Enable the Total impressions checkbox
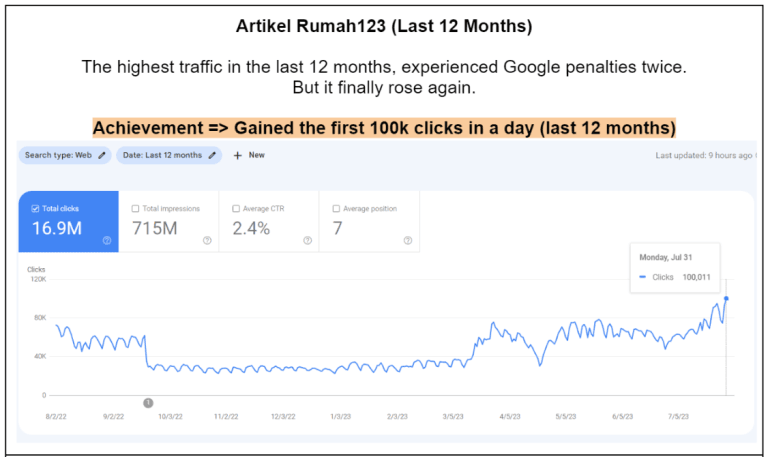This screenshot has height=457, width=768. point(136,209)
